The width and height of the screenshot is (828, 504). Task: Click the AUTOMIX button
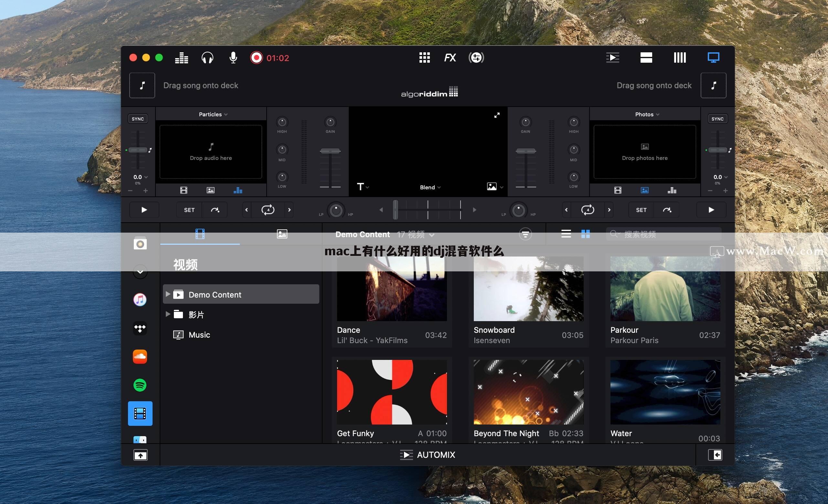point(428,455)
